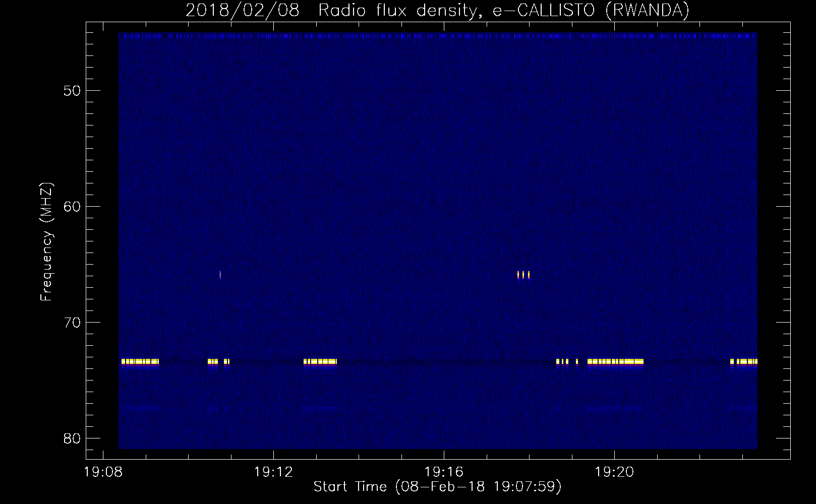The height and width of the screenshot is (504, 816).
Task: Click the 73 MHz band at the plot's right edge
Action: [744, 362]
